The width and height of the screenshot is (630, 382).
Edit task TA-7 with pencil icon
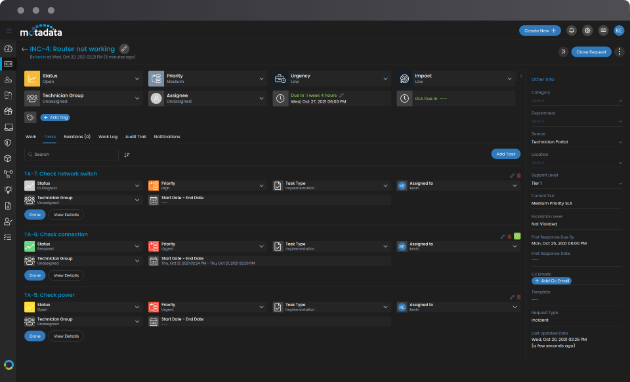point(512,176)
